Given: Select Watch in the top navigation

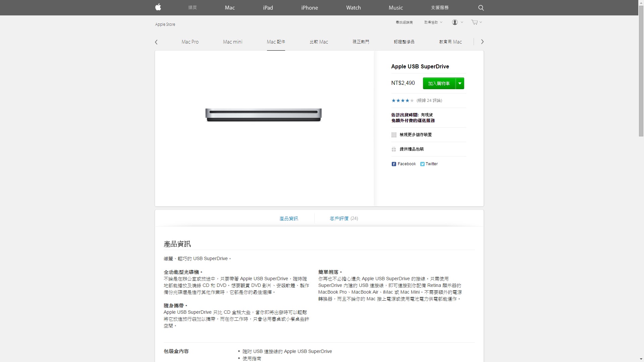Looking at the screenshot, I should [354, 8].
